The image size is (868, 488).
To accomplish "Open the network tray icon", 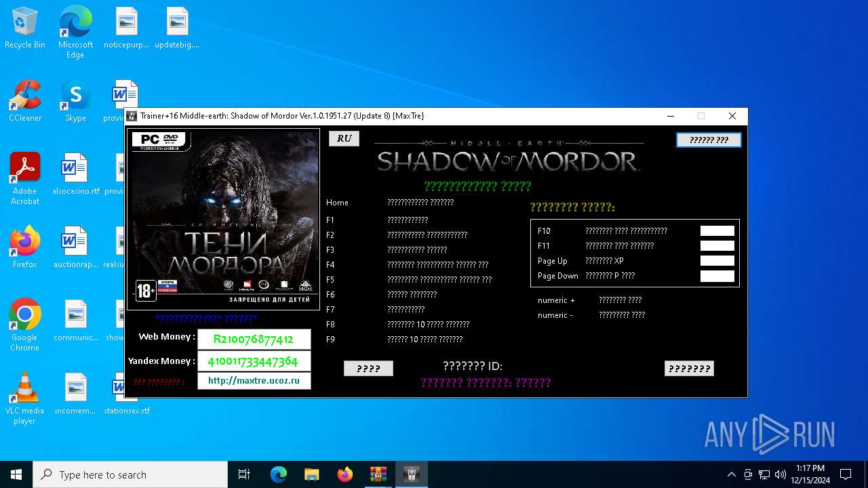I will coord(764,474).
